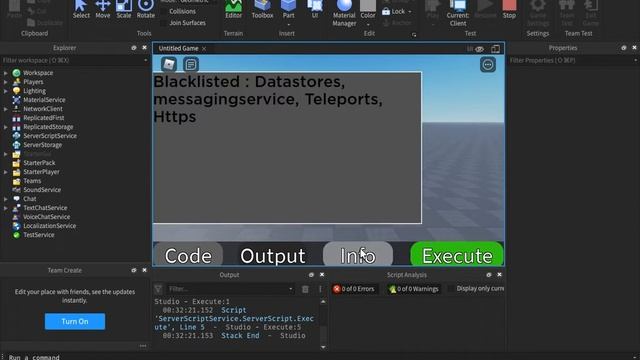Click scroll-down arrow in Output panel
Viewport: 640px width, 360px height.
pyautogui.click(x=323, y=347)
